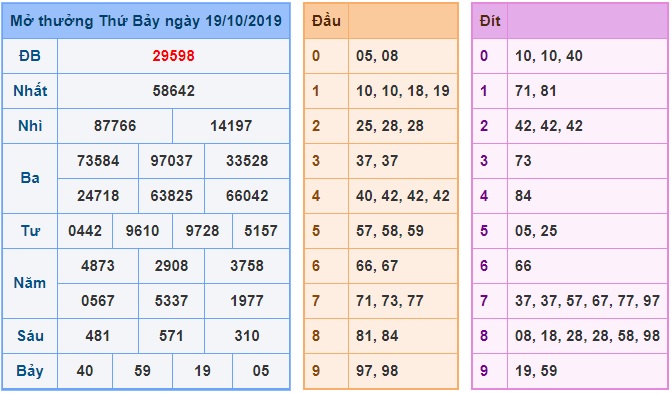Click the Đít entry '08, 18, 28, 28, 58, 98'

click(587, 336)
